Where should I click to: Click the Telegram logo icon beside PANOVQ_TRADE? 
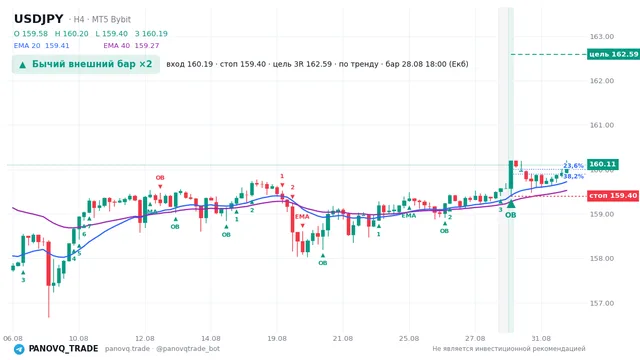[19, 349]
